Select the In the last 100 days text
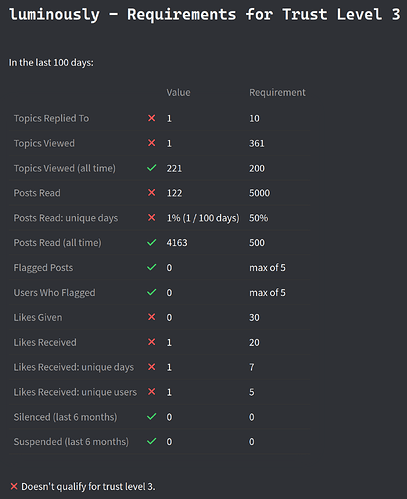Image resolution: width=407 pixels, height=499 pixels. [51, 63]
